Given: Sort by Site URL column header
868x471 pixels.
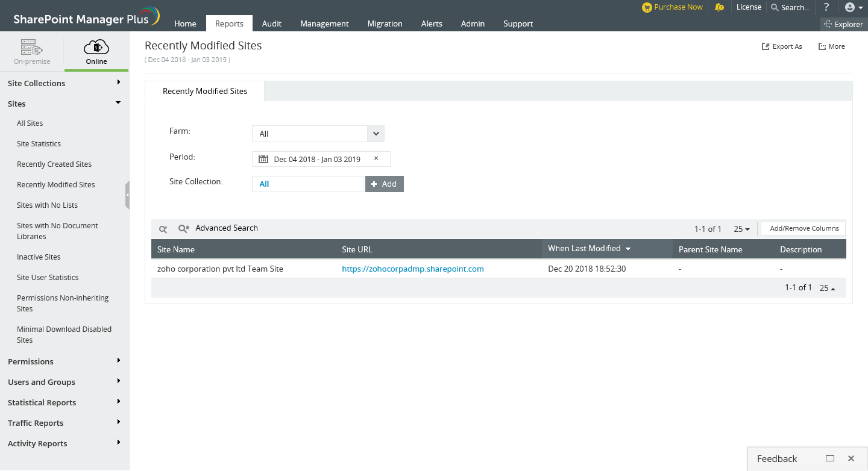Looking at the screenshot, I should pos(357,249).
